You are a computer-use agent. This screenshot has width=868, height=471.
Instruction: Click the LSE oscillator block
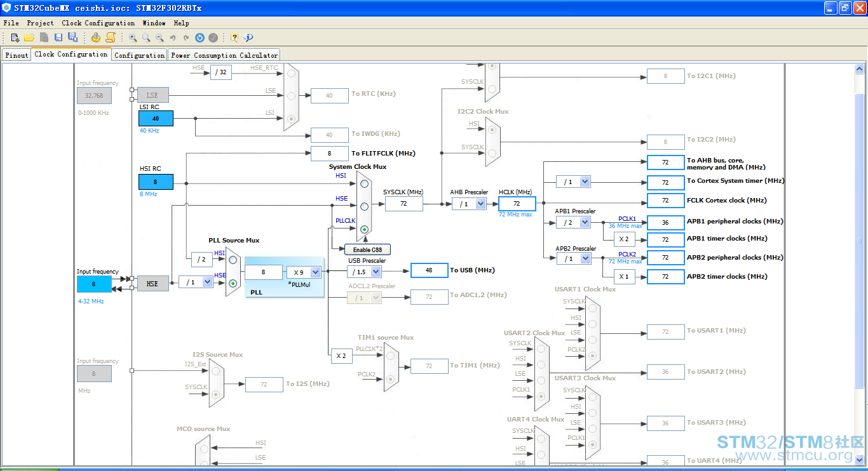(x=153, y=95)
